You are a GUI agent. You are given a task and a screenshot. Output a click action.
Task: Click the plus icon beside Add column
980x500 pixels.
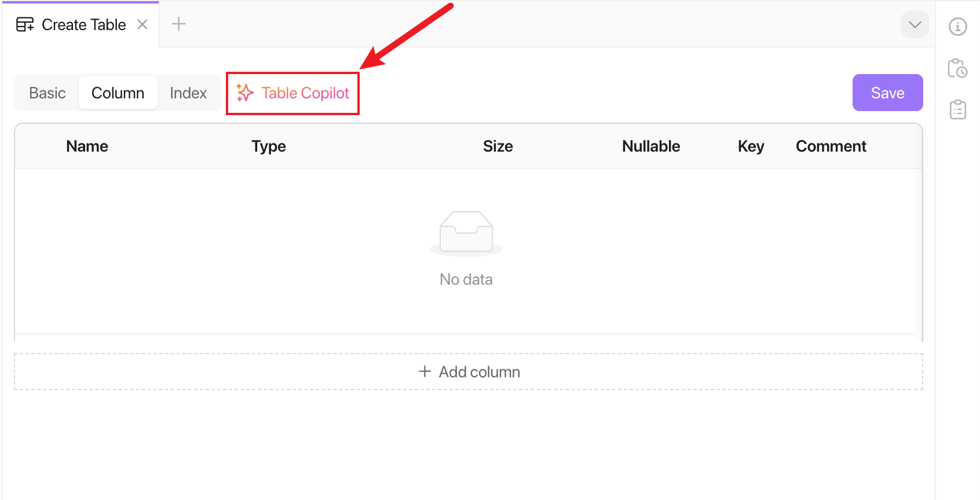(425, 372)
